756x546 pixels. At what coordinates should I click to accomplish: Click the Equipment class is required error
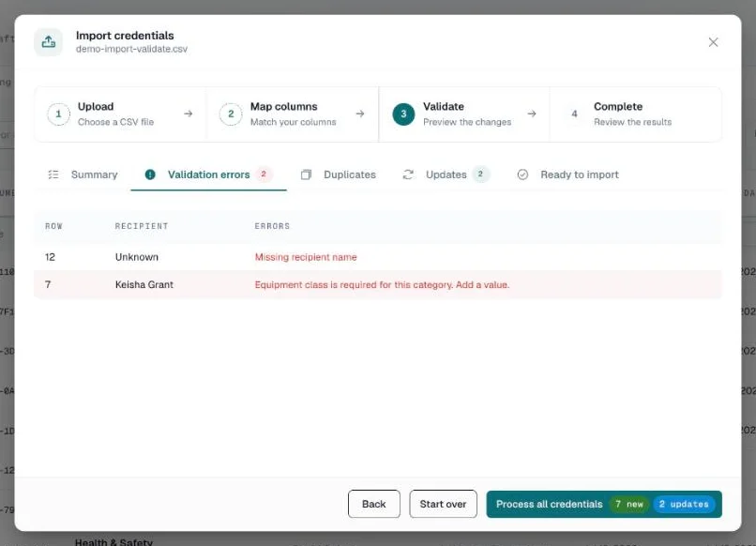click(x=382, y=284)
